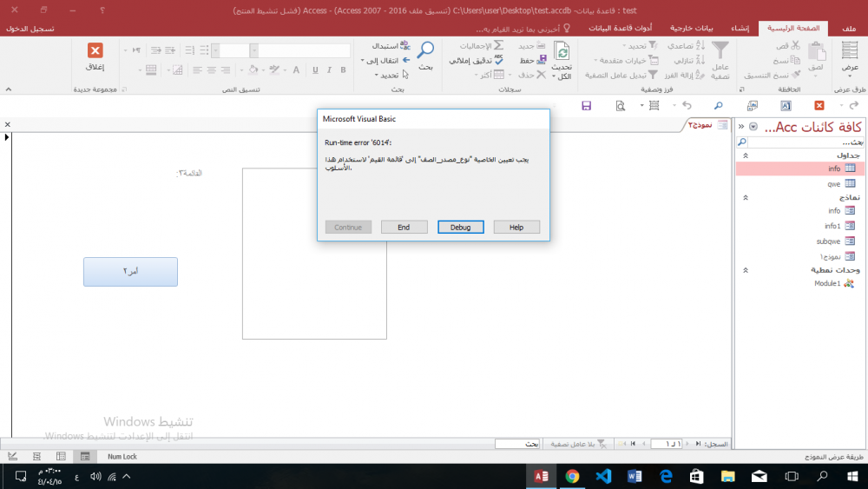Open the خيارات متقدمة advanced filter dropdown
868x489 pixels.
[x=626, y=60]
